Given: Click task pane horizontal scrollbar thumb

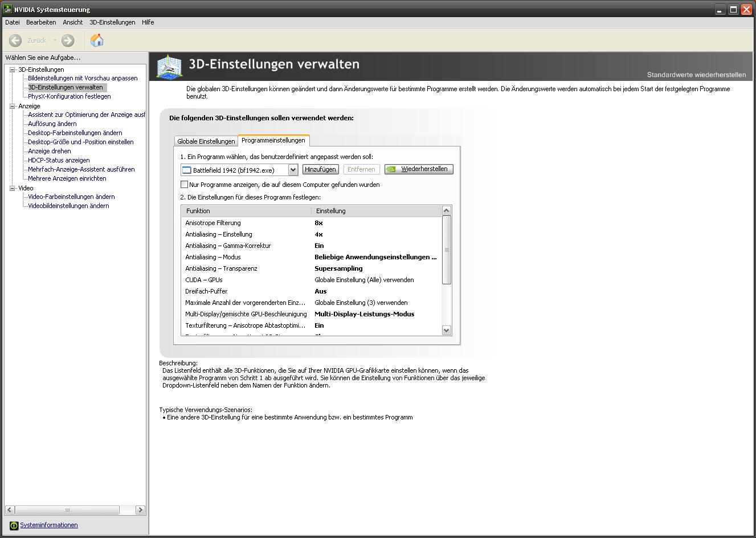Looking at the screenshot, I should pyautogui.click(x=67, y=510).
